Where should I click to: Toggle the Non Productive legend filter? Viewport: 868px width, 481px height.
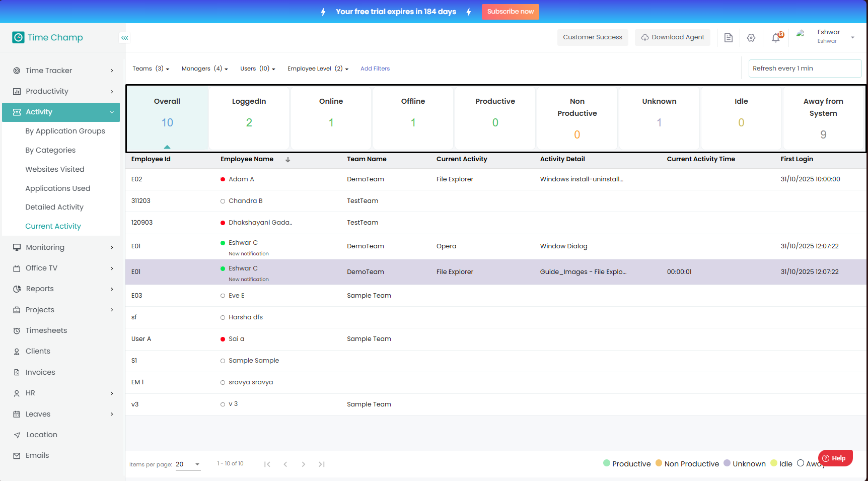687,464
